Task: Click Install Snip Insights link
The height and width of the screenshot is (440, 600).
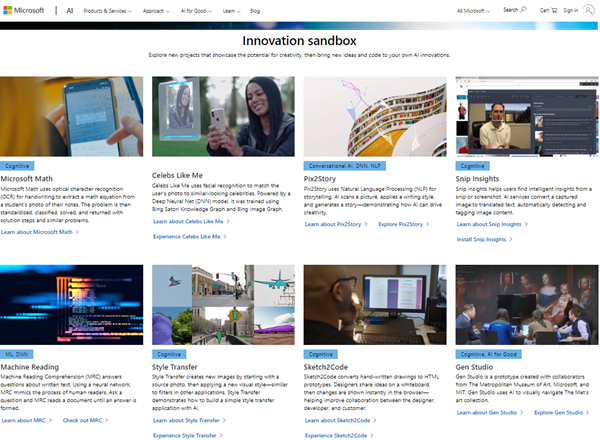Action: tap(484, 240)
